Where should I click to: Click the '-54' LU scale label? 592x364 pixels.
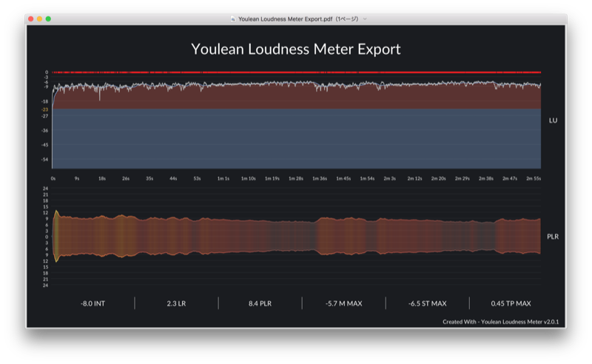45,159
